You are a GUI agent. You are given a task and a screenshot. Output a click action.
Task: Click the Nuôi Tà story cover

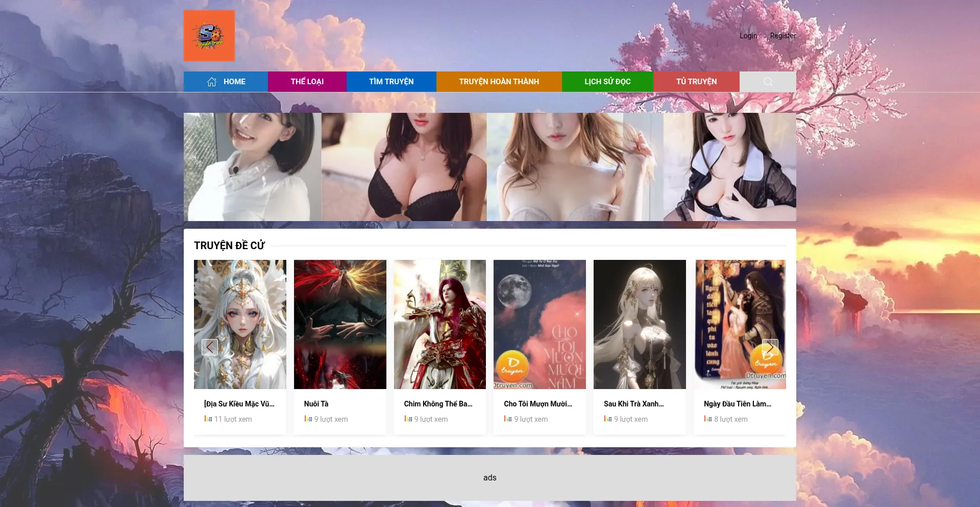[x=340, y=324]
